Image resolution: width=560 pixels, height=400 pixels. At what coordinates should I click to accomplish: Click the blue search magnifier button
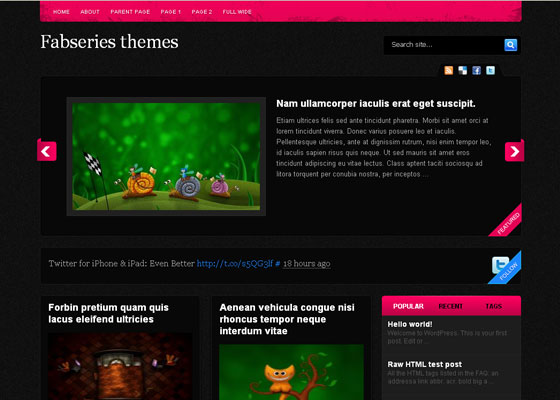point(510,45)
